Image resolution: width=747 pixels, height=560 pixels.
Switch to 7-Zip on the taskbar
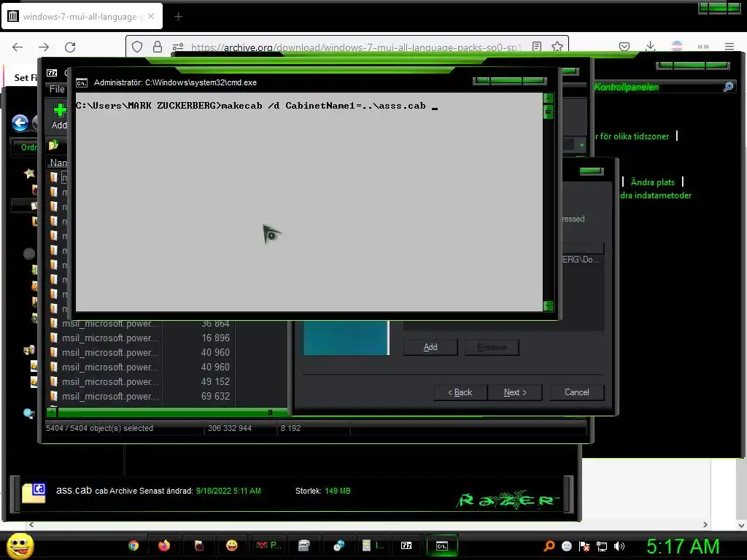tap(406, 545)
